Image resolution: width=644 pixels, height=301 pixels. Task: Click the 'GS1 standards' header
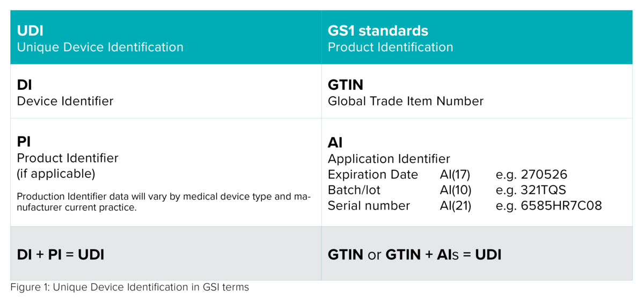tap(378, 31)
